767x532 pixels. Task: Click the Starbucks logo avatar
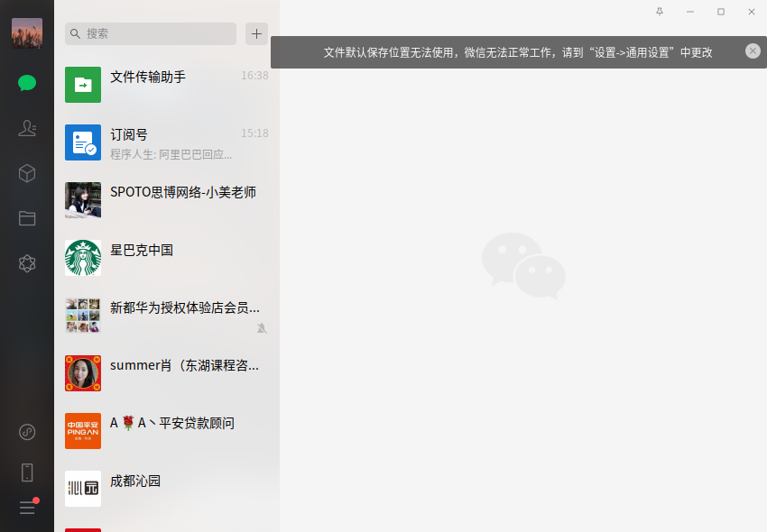tap(83, 258)
